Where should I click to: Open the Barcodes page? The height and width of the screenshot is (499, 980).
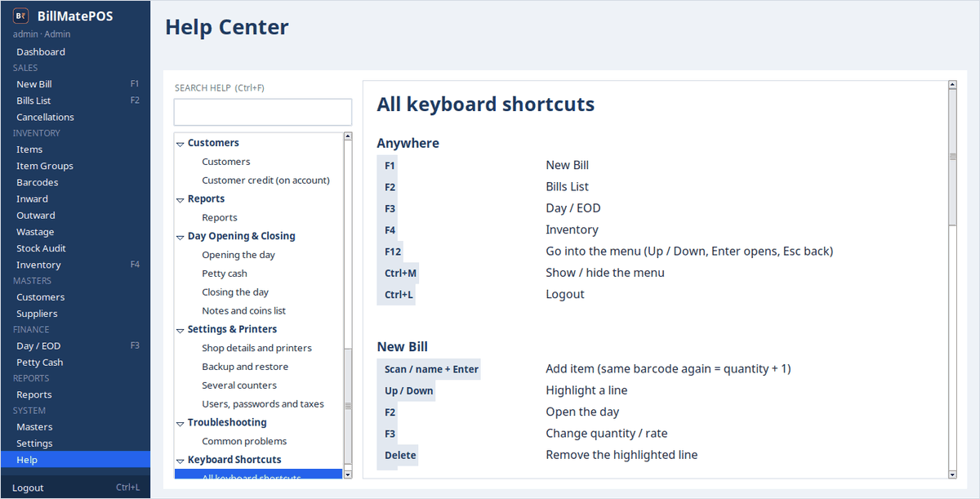pyautogui.click(x=75, y=182)
